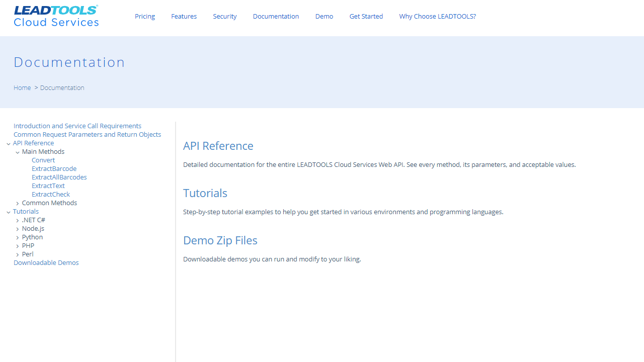This screenshot has width=644, height=362.
Task: Click the Documentation breadcrumb text
Action: pos(62,87)
